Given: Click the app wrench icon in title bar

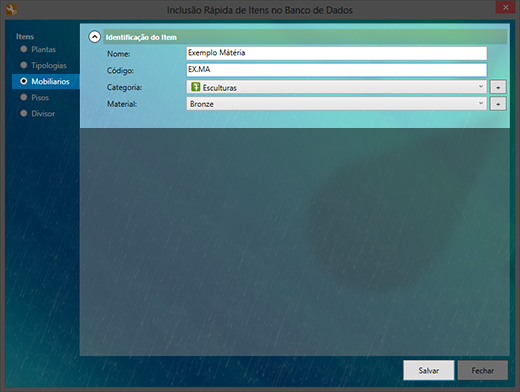Looking at the screenshot, I should click(x=11, y=10).
